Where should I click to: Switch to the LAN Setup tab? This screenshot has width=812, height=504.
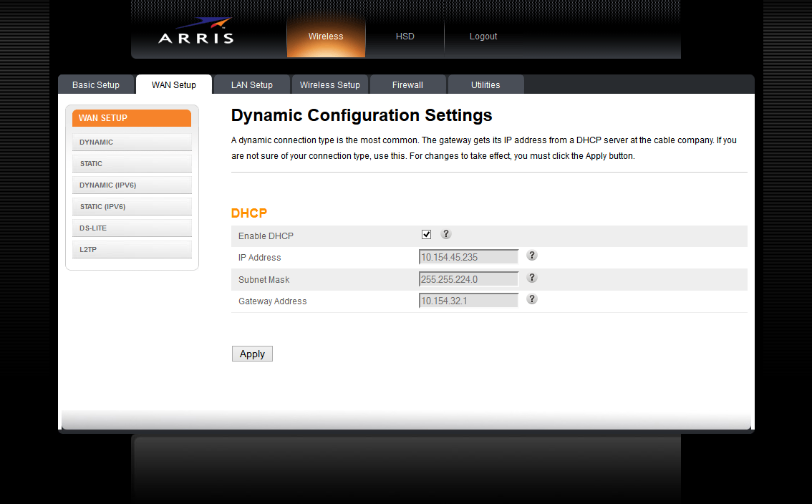251,85
